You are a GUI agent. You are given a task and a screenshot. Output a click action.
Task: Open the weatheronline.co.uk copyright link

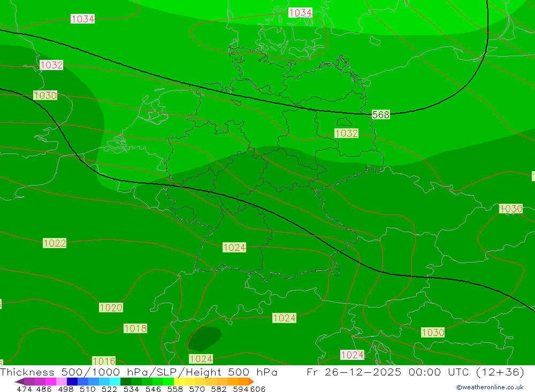(x=490, y=387)
